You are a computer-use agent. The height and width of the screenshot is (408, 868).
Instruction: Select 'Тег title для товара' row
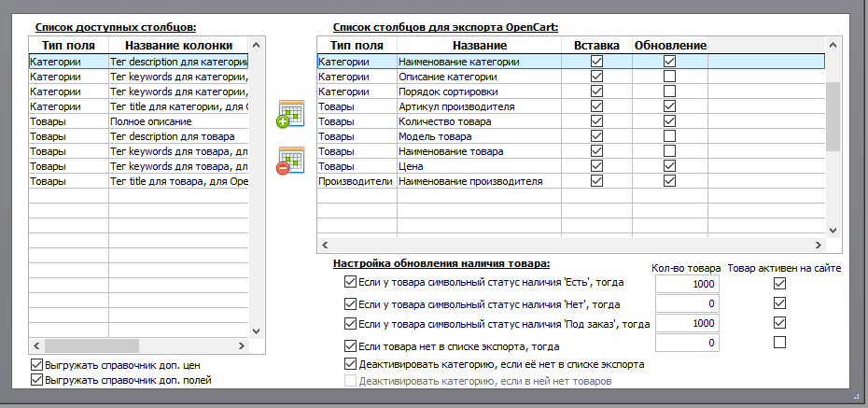tap(139, 181)
